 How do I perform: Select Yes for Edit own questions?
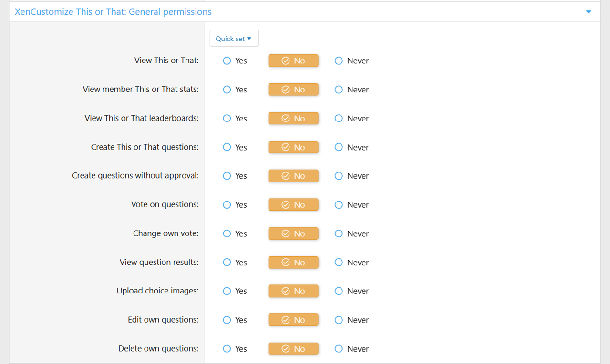235,320
